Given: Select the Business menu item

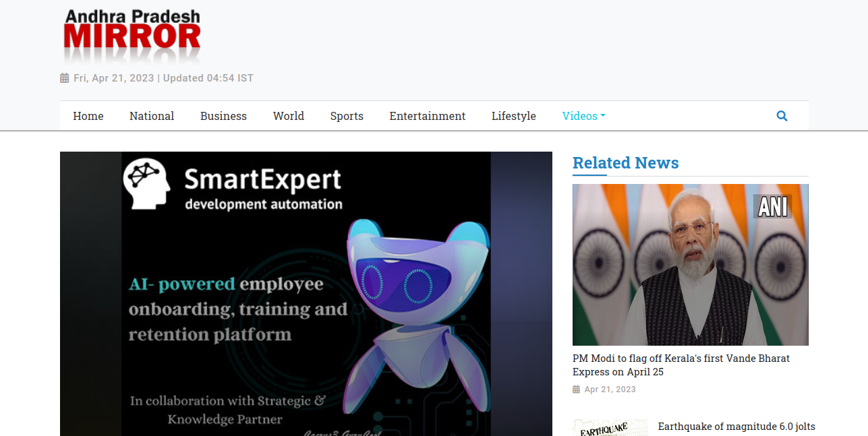Looking at the screenshot, I should [x=223, y=116].
